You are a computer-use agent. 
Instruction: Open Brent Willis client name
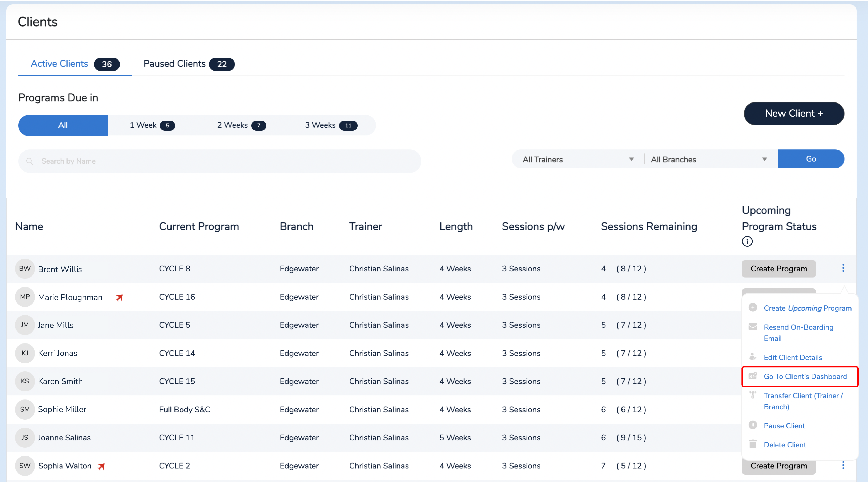coord(60,269)
